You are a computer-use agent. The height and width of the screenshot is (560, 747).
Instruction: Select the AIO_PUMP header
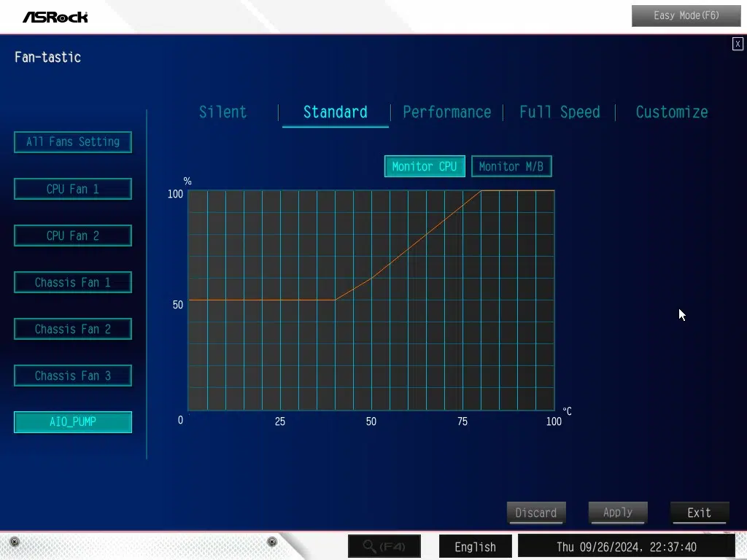(x=73, y=422)
